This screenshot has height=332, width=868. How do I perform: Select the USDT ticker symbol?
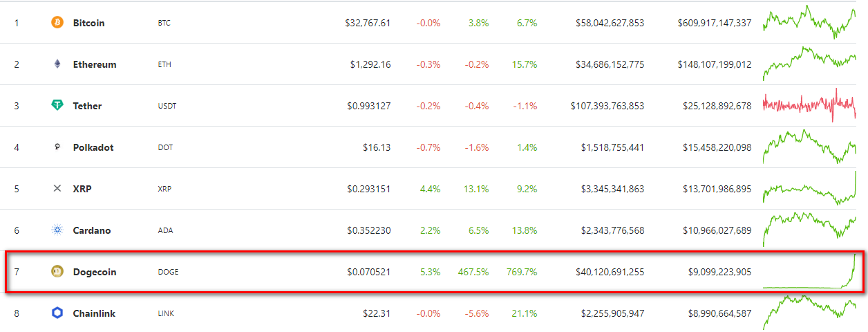click(167, 106)
